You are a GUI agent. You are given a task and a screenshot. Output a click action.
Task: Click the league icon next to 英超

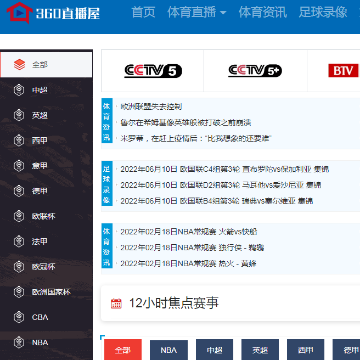coord(19,115)
